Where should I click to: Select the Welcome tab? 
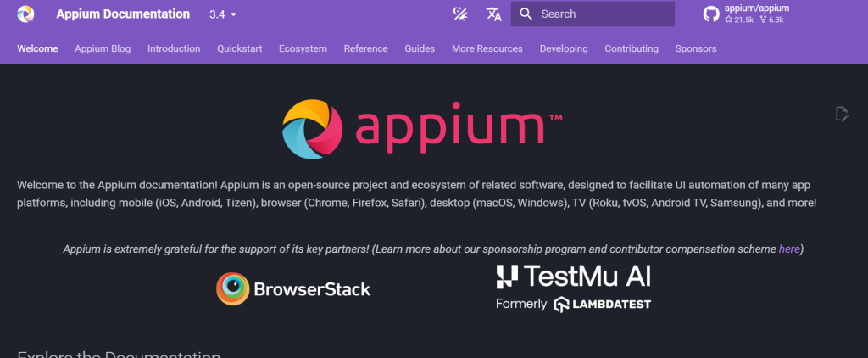coord(37,48)
